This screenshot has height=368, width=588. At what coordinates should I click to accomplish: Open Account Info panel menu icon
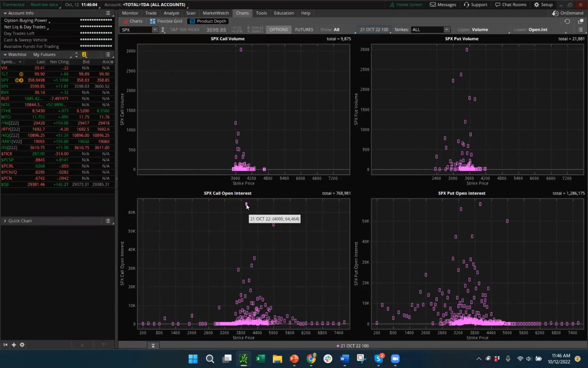point(108,13)
